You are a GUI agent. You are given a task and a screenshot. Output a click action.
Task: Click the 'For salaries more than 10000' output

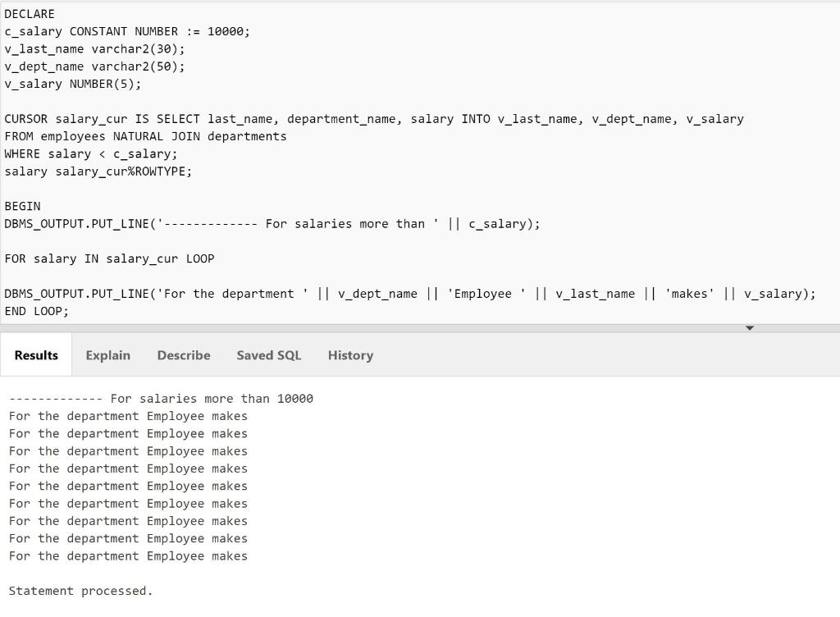point(161,399)
